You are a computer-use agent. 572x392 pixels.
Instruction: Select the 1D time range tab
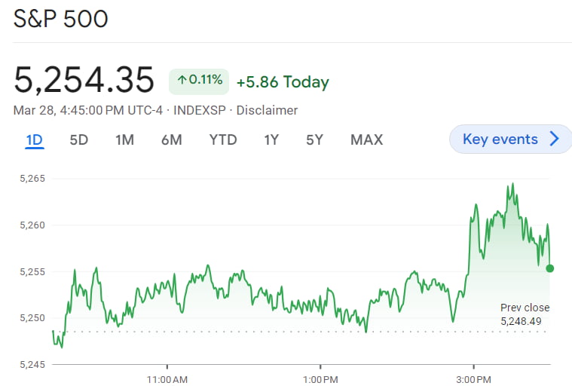(35, 139)
